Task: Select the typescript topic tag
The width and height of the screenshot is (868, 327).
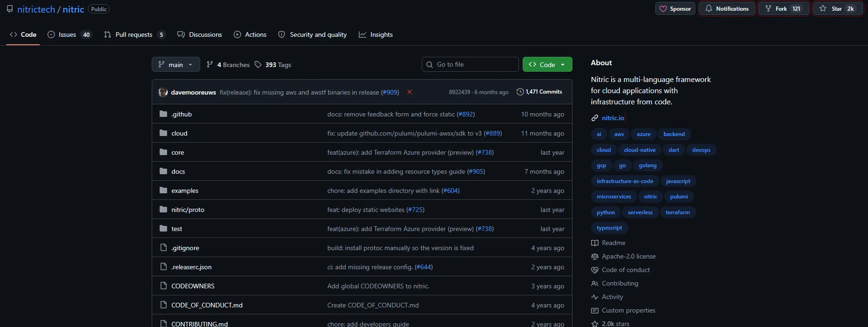Action: (609, 228)
